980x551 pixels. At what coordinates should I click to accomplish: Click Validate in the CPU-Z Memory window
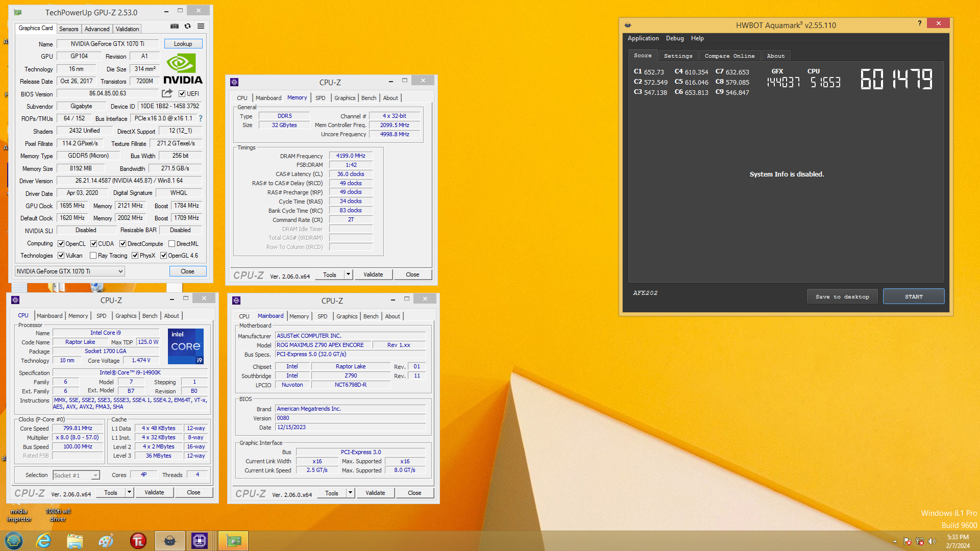click(x=373, y=274)
